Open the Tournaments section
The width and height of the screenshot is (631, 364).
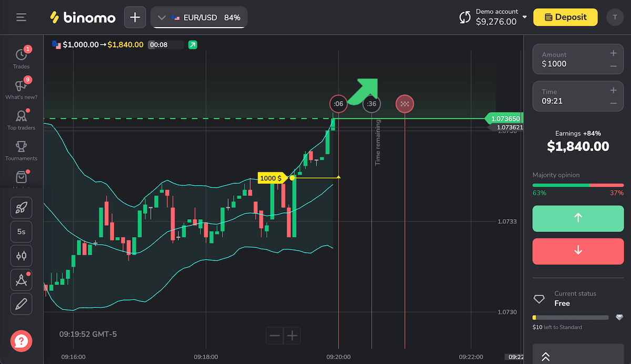coord(22,150)
